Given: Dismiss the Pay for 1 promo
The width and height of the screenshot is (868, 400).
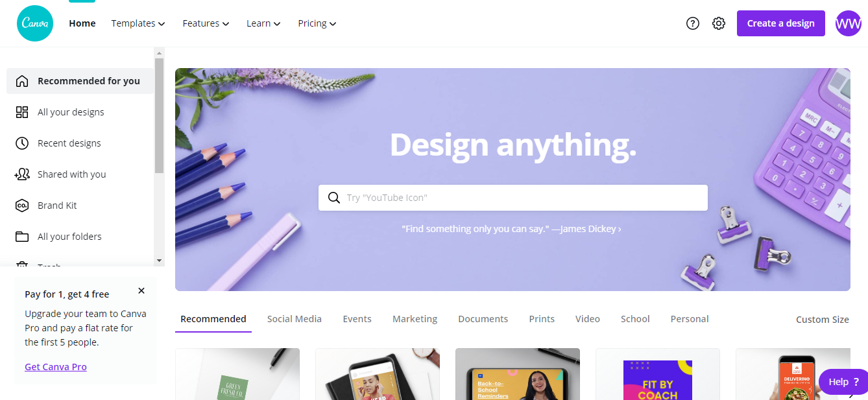Looking at the screenshot, I should tap(141, 290).
